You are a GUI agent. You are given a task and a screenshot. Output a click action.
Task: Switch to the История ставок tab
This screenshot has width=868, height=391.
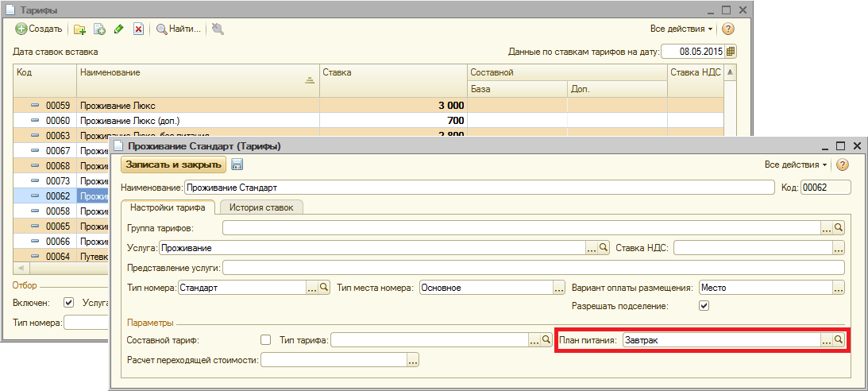pyautogui.click(x=261, y=207)
